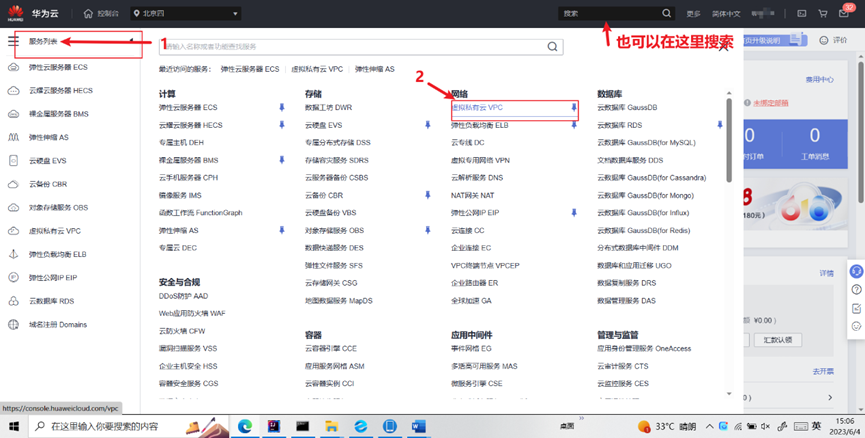Open the 简体中文 language selector
The width and height of the screenshot is (865, 438).
pos(726,13)
